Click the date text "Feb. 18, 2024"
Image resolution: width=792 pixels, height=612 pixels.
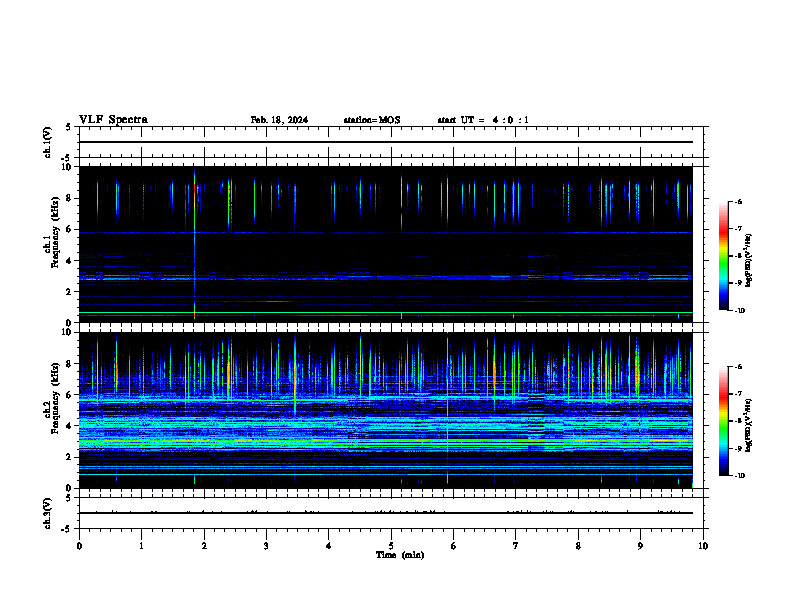[x=279, y=120]
